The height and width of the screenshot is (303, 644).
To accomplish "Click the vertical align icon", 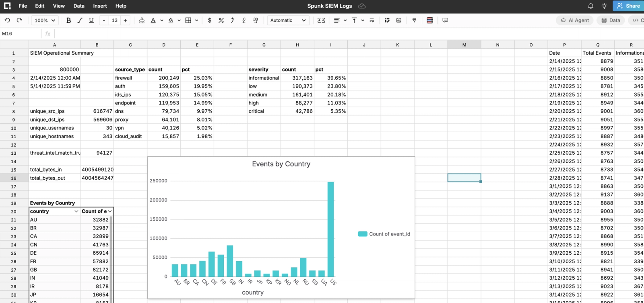I will (354, 20).
